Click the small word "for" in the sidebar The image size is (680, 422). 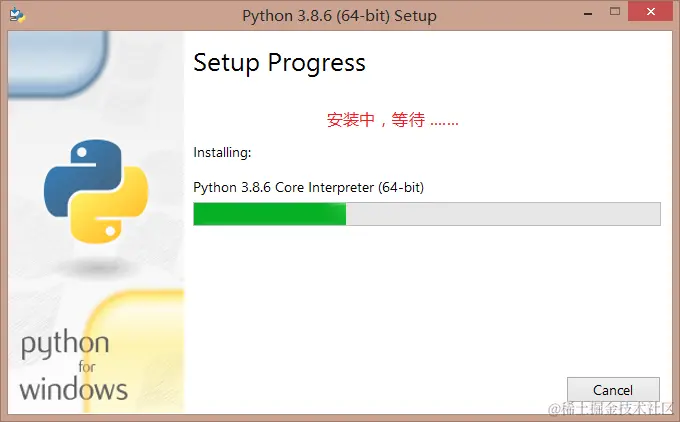pos(87,367)
